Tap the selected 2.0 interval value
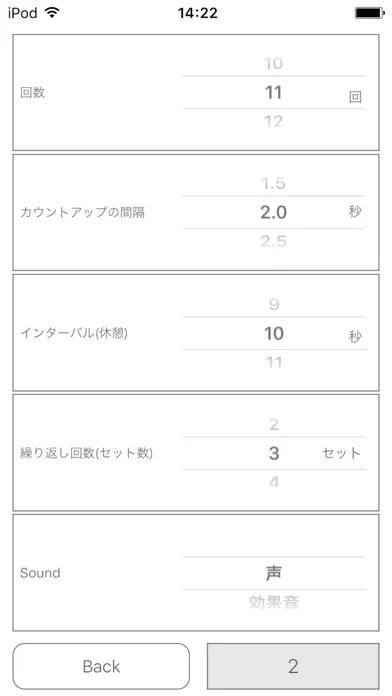Image resolution: width=392 pixels, height=696 pixels. pos(273,213)
